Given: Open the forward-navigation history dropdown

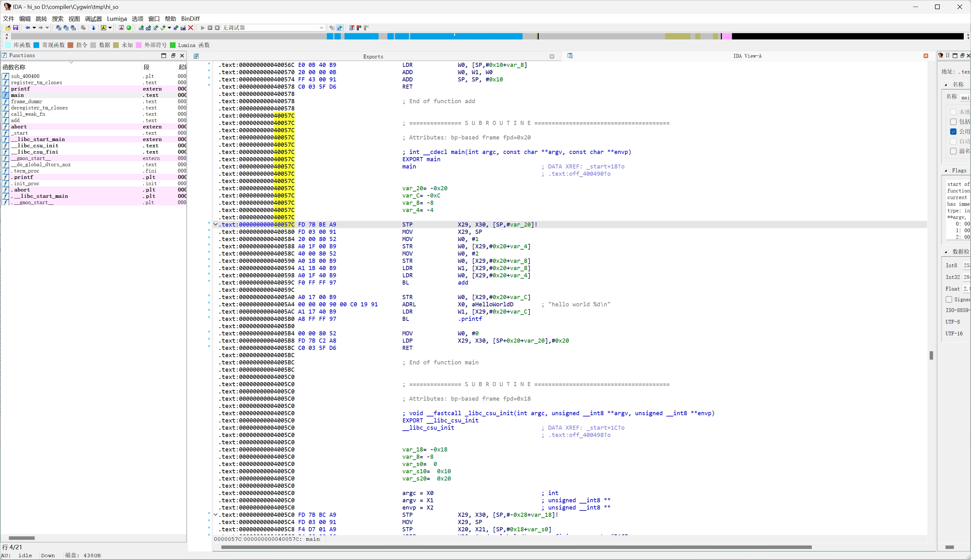Looking at the screenshot, I should [x=47, y=28].
